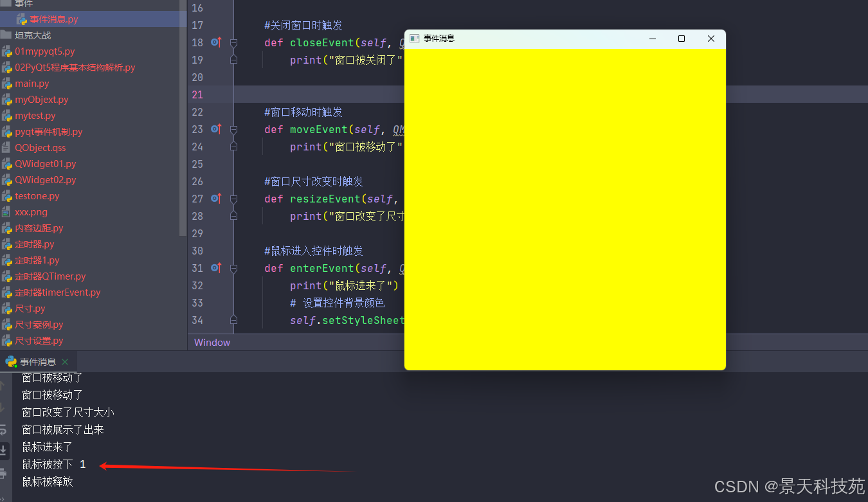Click the override marker beside moveEvent
This screenshot has width=868, height=502.
click(x=216, y=129)
